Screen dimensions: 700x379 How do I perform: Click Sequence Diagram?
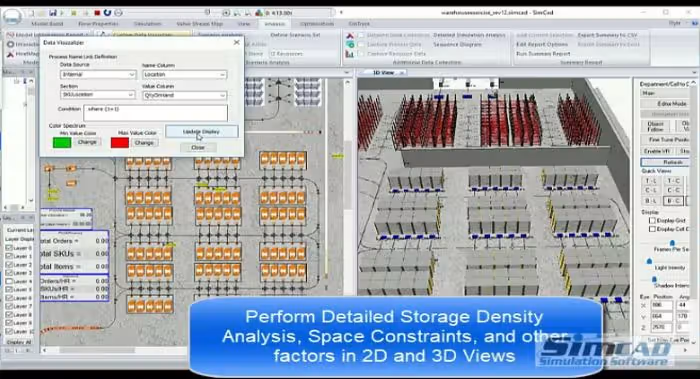tap(458, 44)
